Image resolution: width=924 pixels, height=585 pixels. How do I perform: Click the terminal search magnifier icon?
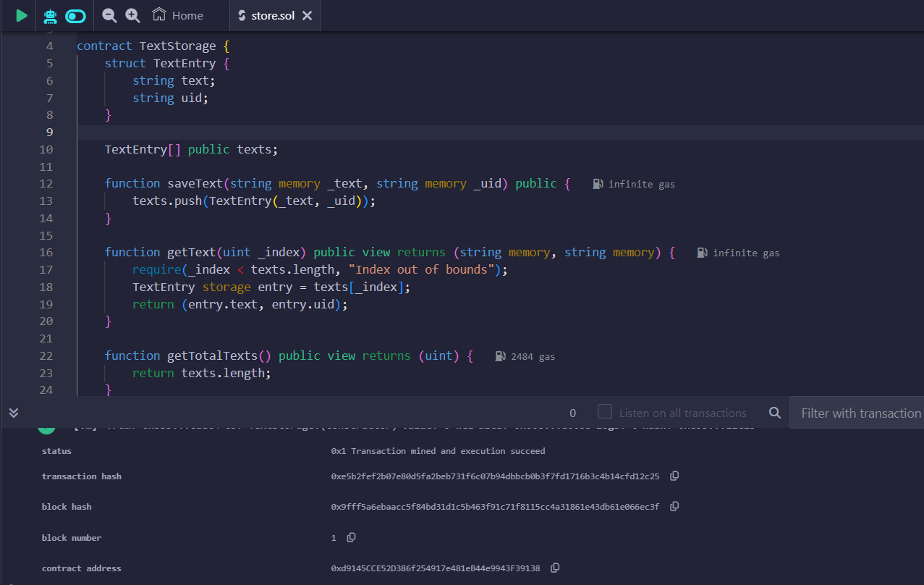(775, 413)
